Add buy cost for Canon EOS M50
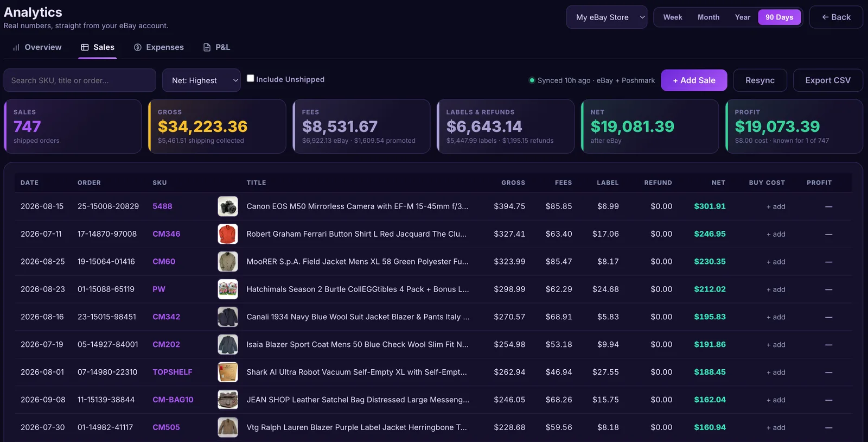This screenshot has height=442, width=868. point(776,207)
